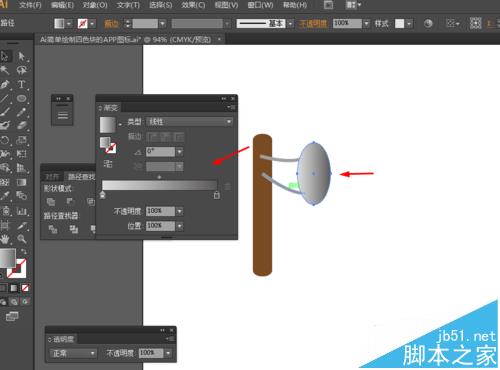The height and width of the screenshot is (370, 500).
Task: Apply the Trim pathfinder operation
Action: point(74,229)
